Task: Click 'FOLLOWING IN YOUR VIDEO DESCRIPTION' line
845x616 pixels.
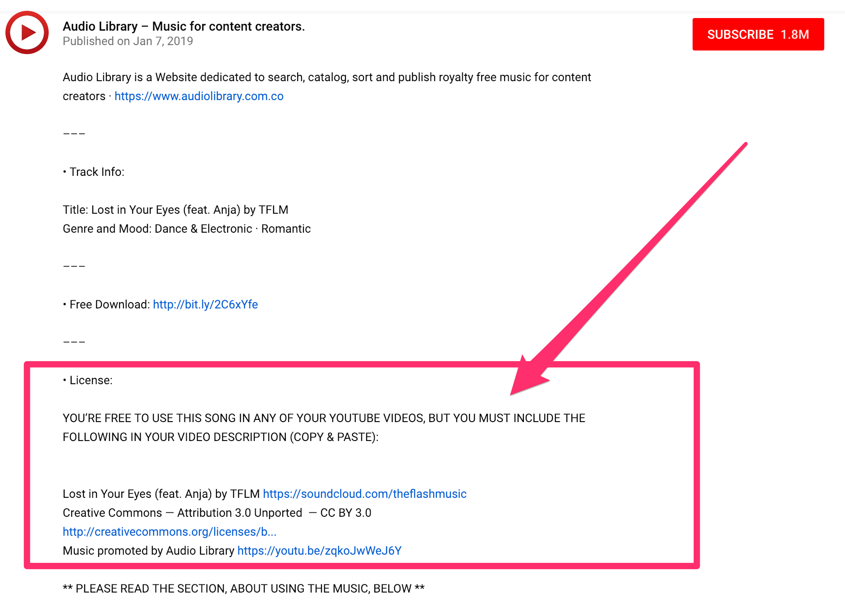Action: point(220,437)
